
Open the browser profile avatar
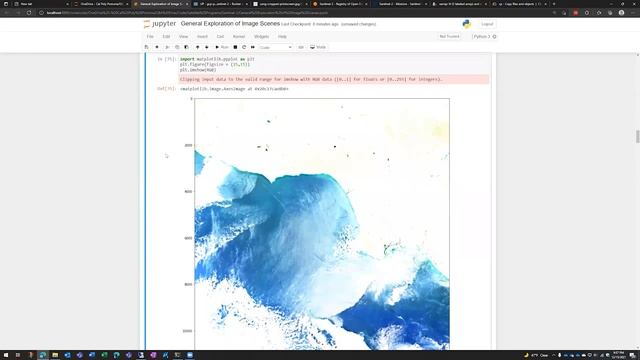(x=621, y=13)
